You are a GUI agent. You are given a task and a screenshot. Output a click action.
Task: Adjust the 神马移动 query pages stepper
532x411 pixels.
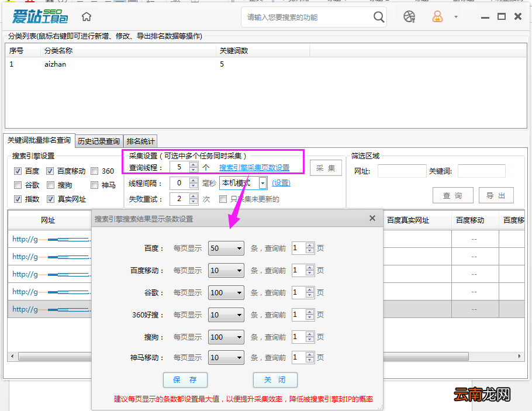pyautogui.click(x=309, y=357)
